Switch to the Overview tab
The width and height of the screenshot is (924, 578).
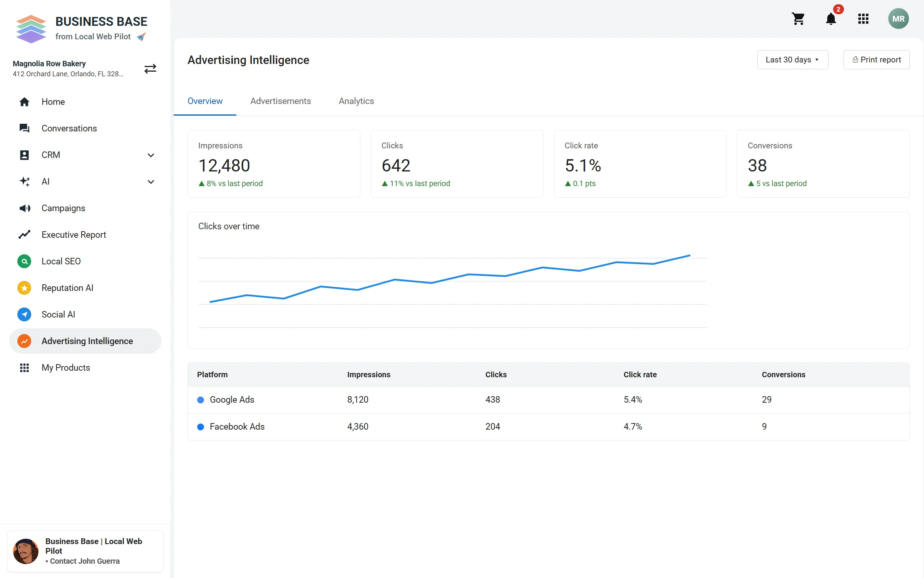[x=205, y=101]
